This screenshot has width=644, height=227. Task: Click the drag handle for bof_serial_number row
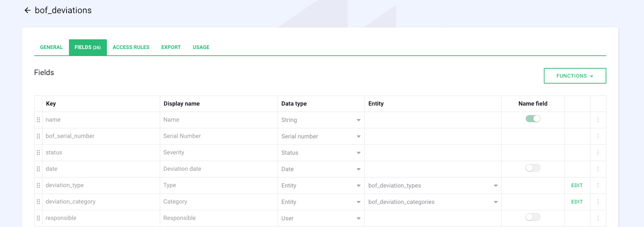tap(38, 136)
